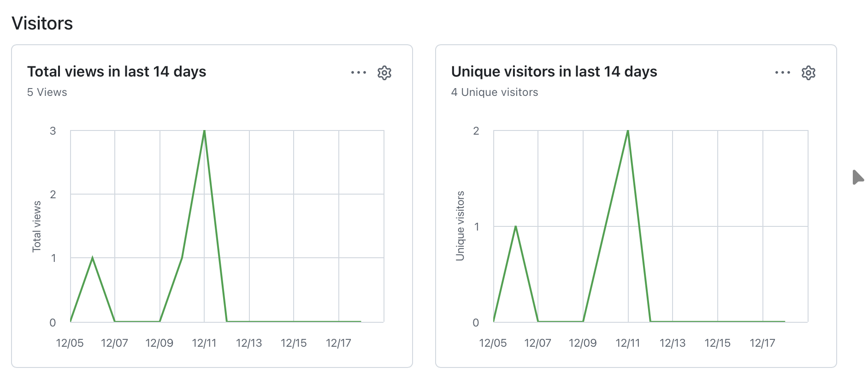
Task: Click the "5 Views" summary text
Action: (x=47, y=92)
